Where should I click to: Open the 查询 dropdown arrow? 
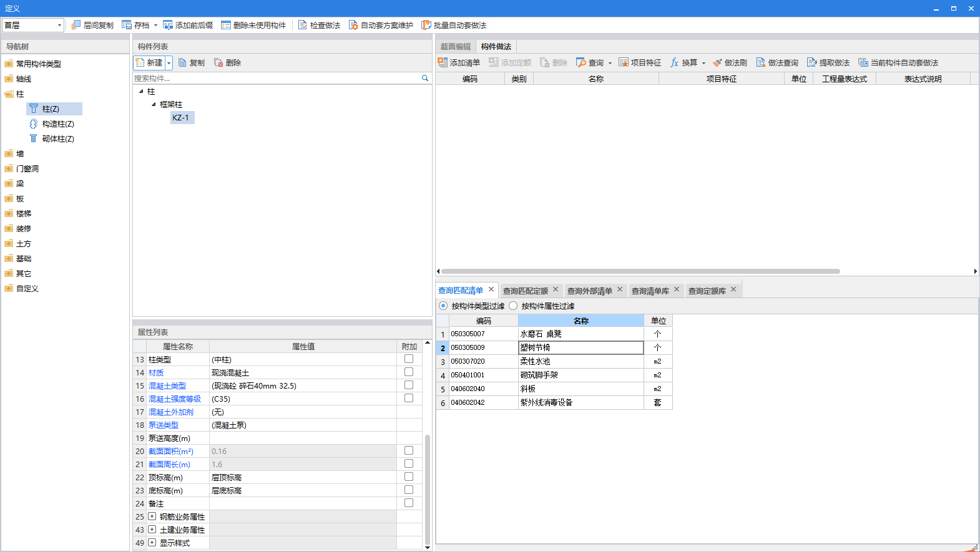[610, 63]
